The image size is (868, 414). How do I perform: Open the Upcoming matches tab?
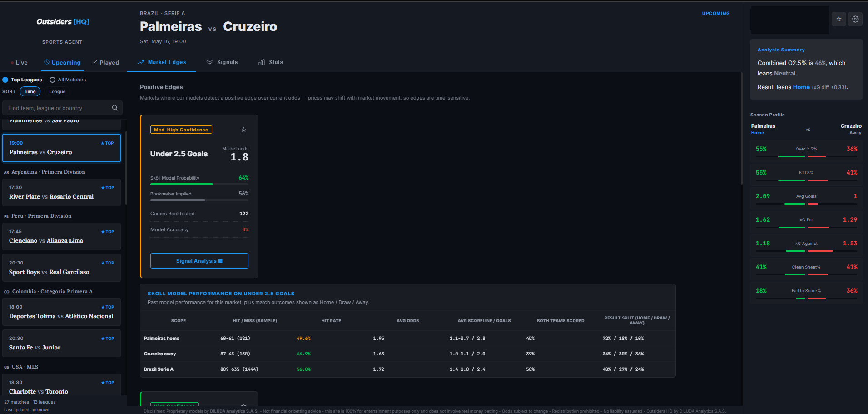(x=62, y=63)
